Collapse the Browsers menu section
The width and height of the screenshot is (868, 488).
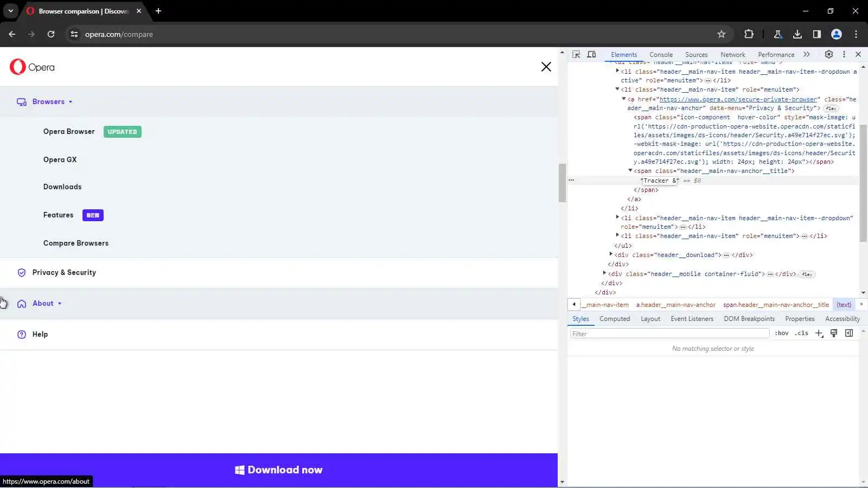point(52,102)
